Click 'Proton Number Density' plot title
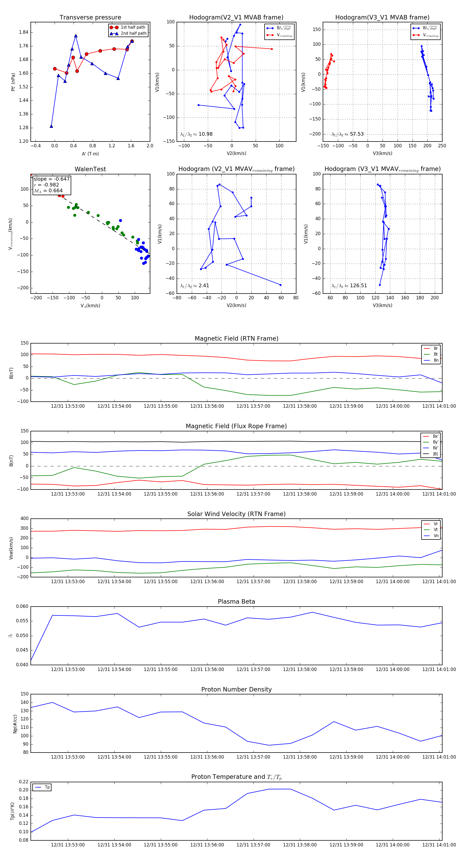This screenshot has height=868, width=473. coord(236,689)
